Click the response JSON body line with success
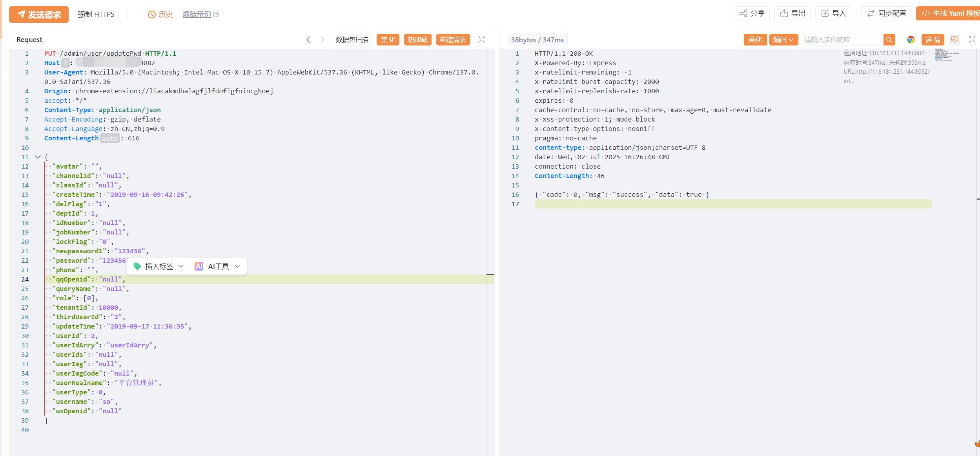The height and width of the screenshot is (456, 980). [622, 194]
